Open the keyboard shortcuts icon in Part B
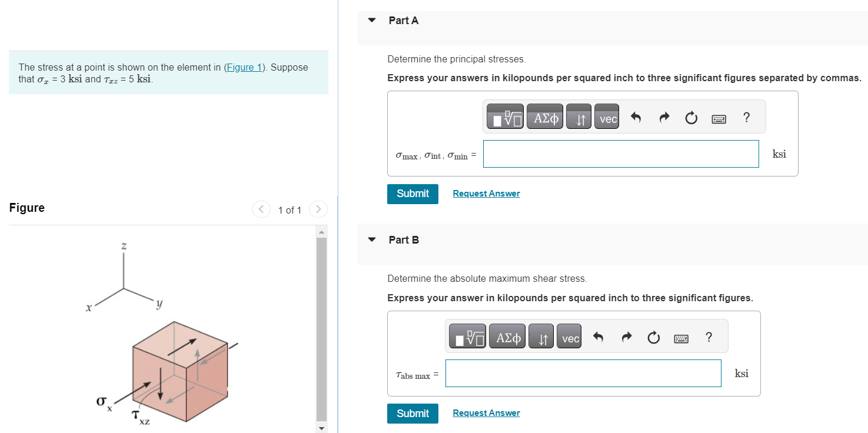 (x=680, y=337)
